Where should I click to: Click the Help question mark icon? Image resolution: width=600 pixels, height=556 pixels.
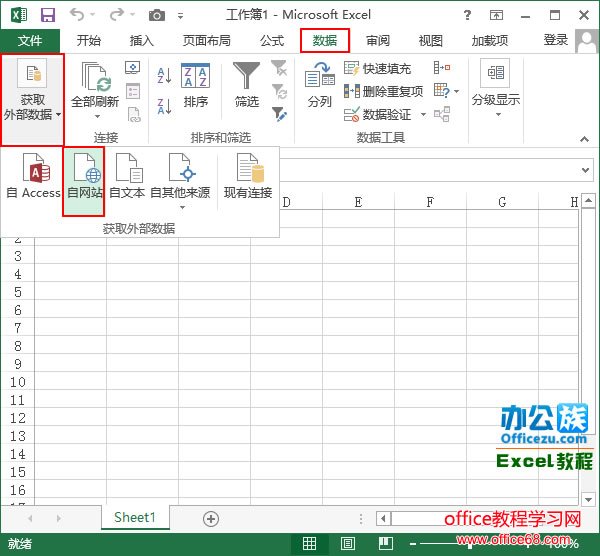point(467,15)
